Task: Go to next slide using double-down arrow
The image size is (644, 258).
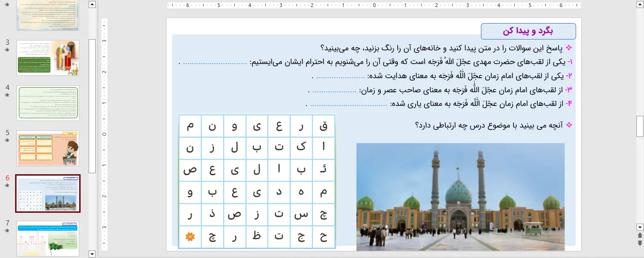Action: pos(640,243)
